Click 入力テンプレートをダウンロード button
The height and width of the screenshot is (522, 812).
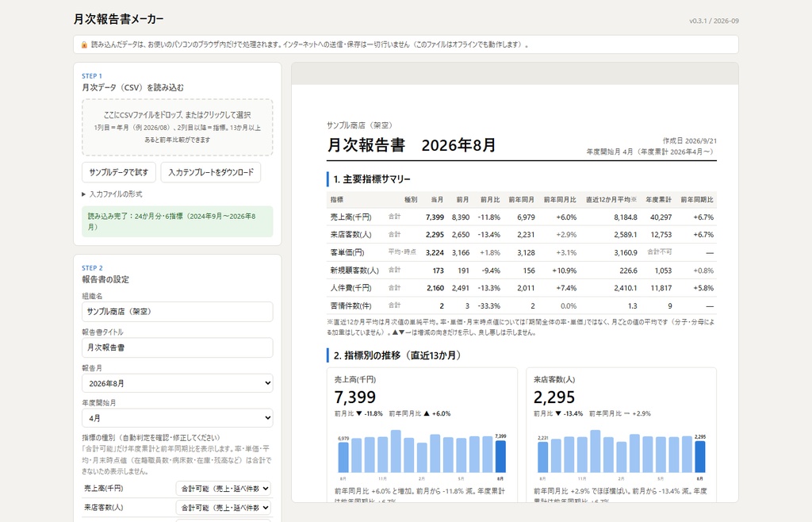pos(211,172)
